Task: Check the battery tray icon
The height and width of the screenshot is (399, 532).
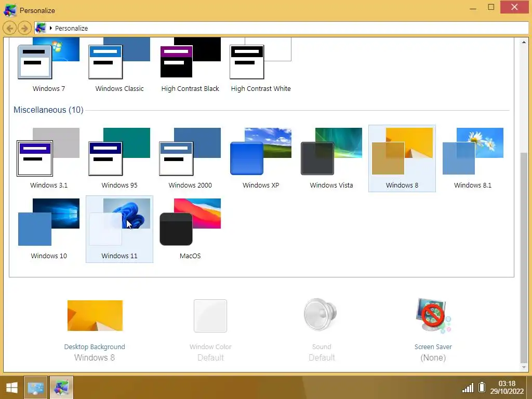Action: click(482, 387)
